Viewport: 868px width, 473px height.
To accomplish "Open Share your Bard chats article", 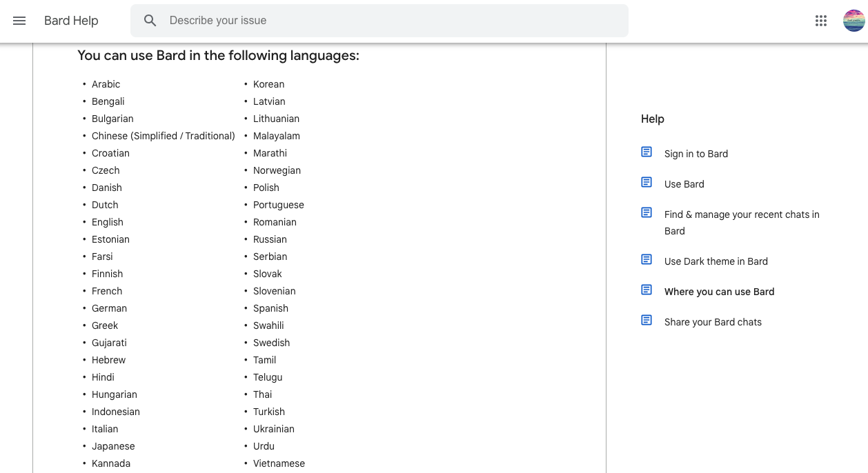I will 713,322.
